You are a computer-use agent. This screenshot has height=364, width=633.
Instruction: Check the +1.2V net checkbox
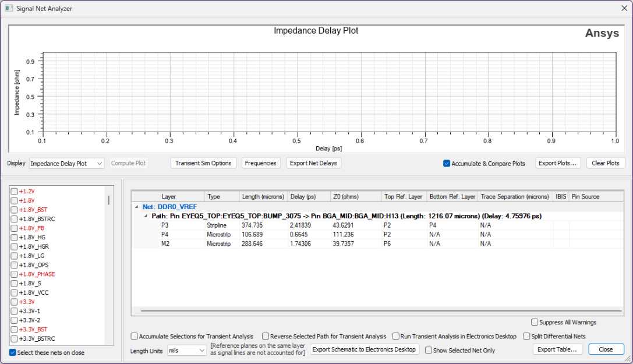14,191
